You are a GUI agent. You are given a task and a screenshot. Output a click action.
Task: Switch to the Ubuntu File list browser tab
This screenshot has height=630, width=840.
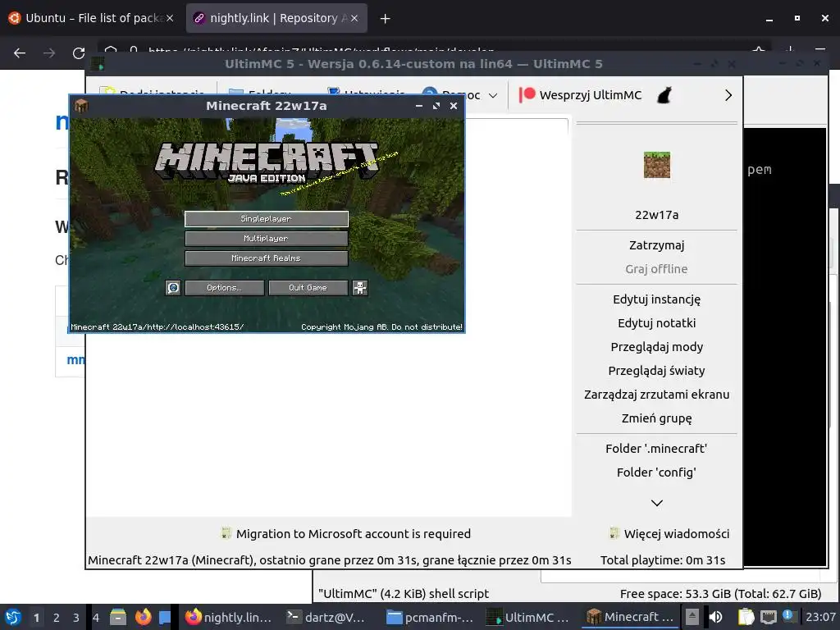click(92, 18)
